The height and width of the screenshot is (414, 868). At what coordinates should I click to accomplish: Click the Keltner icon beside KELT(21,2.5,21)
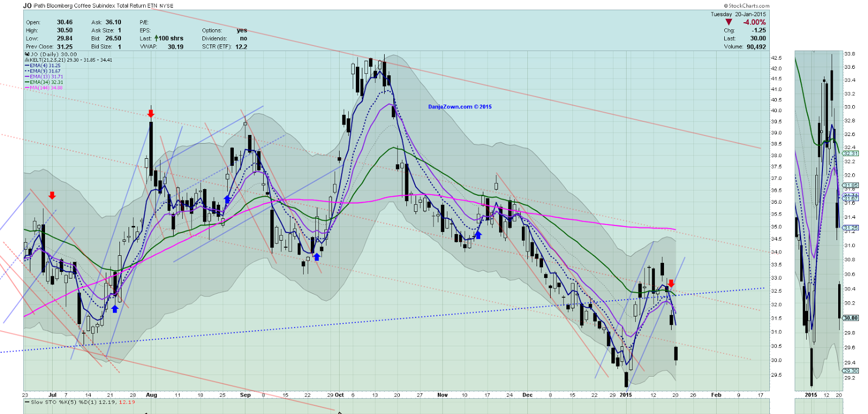click(x=27, y=60)
